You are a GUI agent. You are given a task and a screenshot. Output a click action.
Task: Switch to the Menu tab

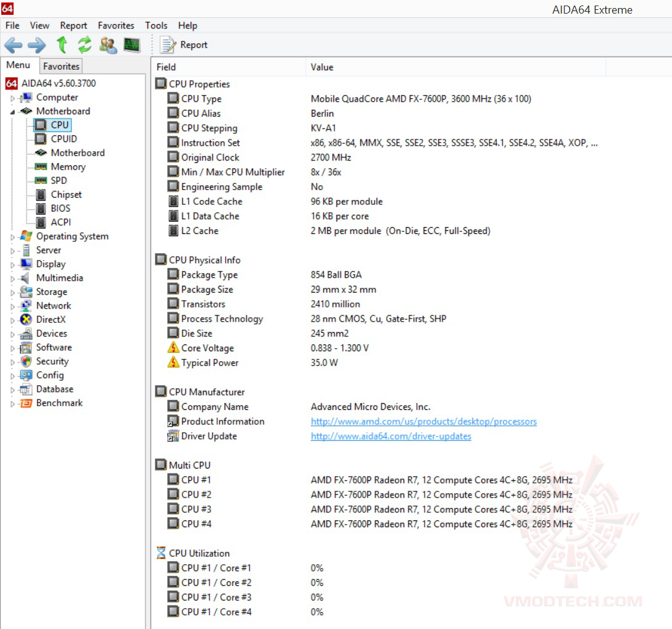(x=19, y=65)
